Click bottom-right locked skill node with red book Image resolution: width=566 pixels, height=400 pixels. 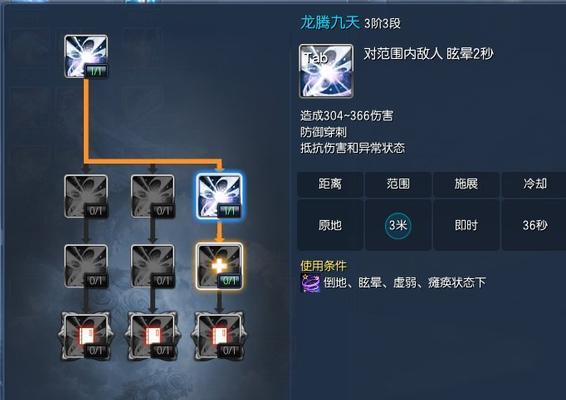pos(219,336)
